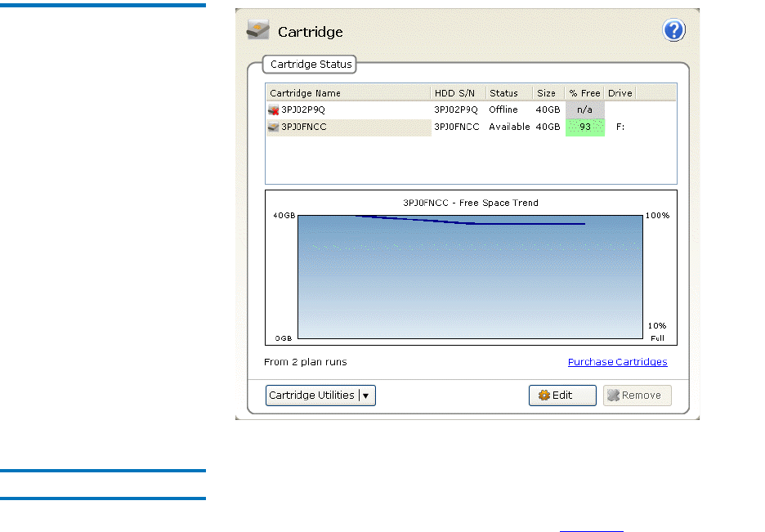
Task: Click the Cartridge header drive icon
Action: click(257, 29)
